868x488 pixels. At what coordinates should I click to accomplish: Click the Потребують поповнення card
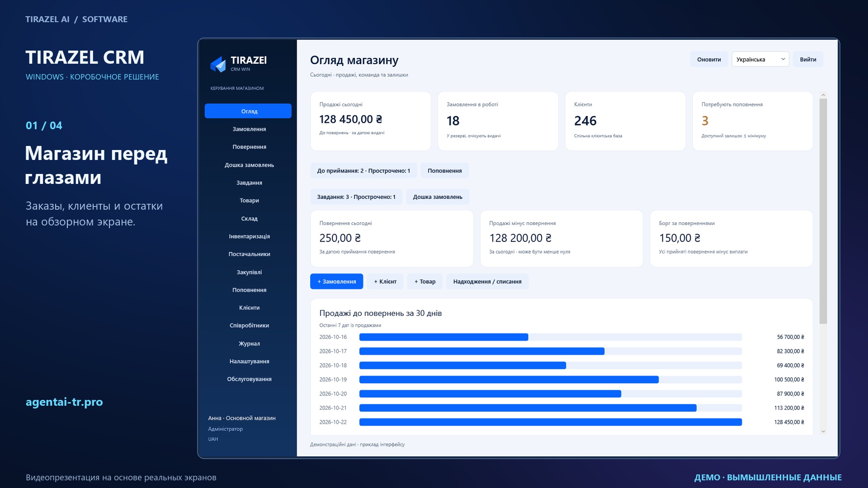point(752,121)
